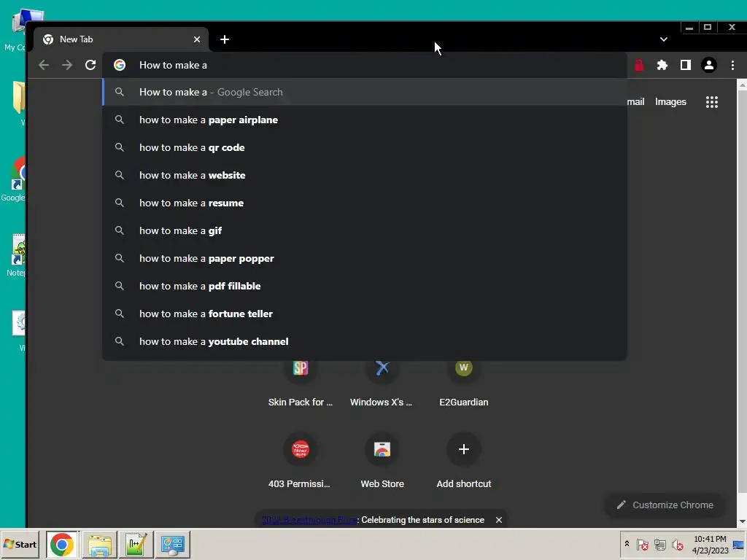Choose 'how to make a fortune teller' suggestion
This screenshot has width=747, height=560.
coord(365,314)
